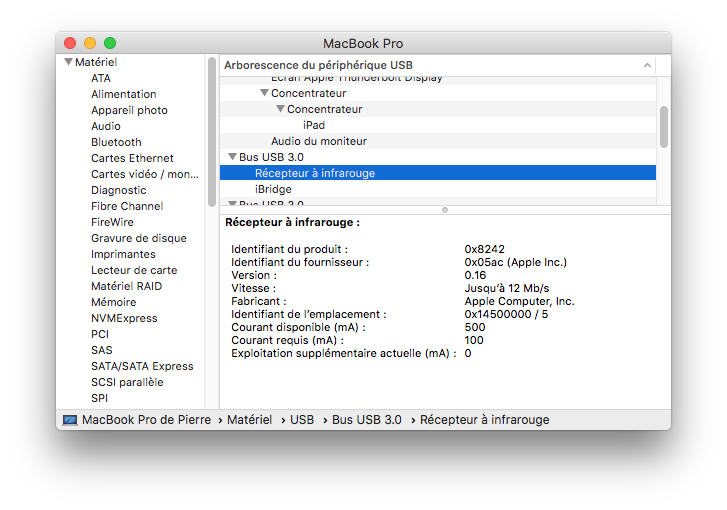
Task: Click location ID value 0x14500000 / 5
Action: coord(506,314)
